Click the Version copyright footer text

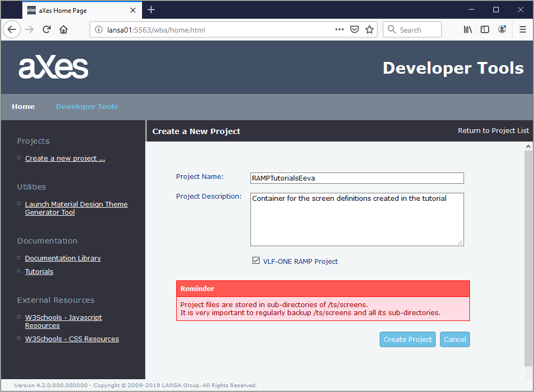coord(135,385)
